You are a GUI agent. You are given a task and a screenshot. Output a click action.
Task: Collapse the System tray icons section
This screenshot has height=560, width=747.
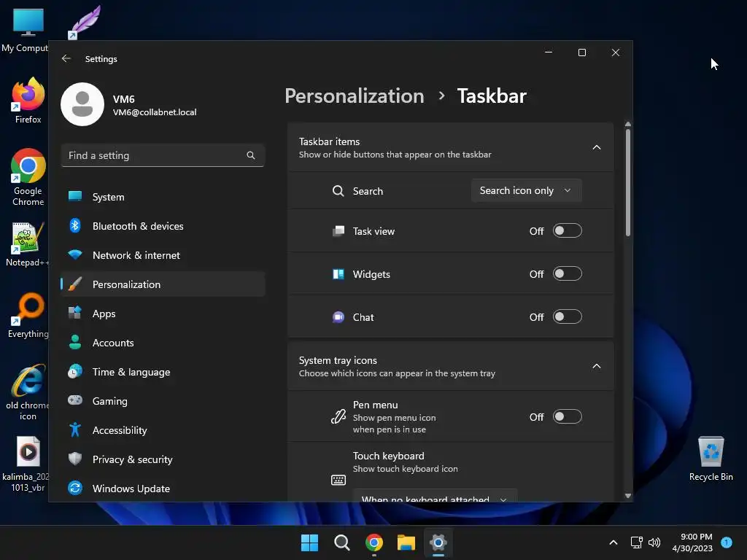(x=597, y=366)
